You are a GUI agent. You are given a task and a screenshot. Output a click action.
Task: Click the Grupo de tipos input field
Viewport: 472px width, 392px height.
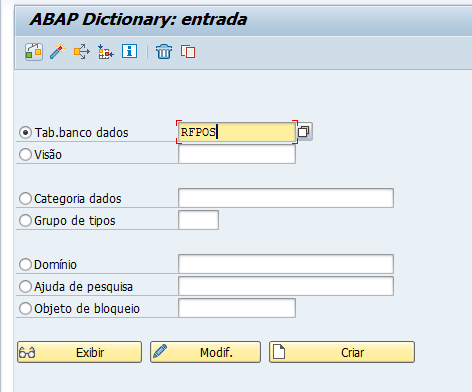pyautogui.click(x=198, y=220)
